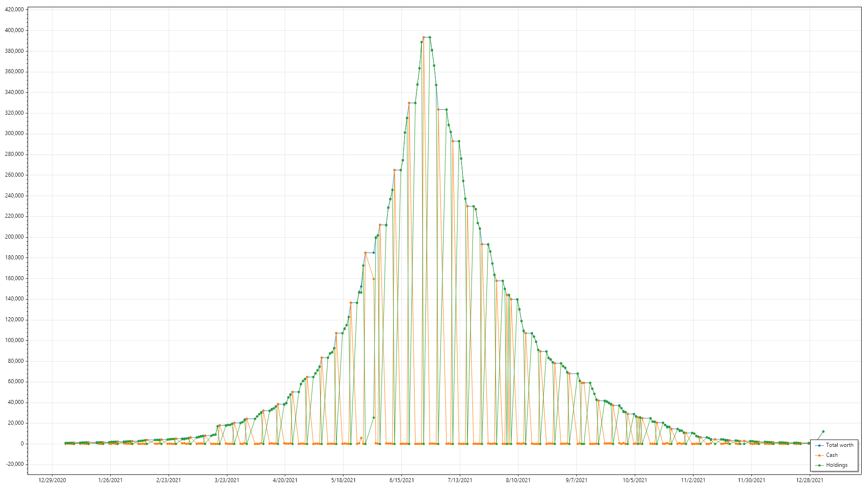This screenshot has height=488, width=868.
Task: Click the green Holdings legend marker
Action: point(819,465)
